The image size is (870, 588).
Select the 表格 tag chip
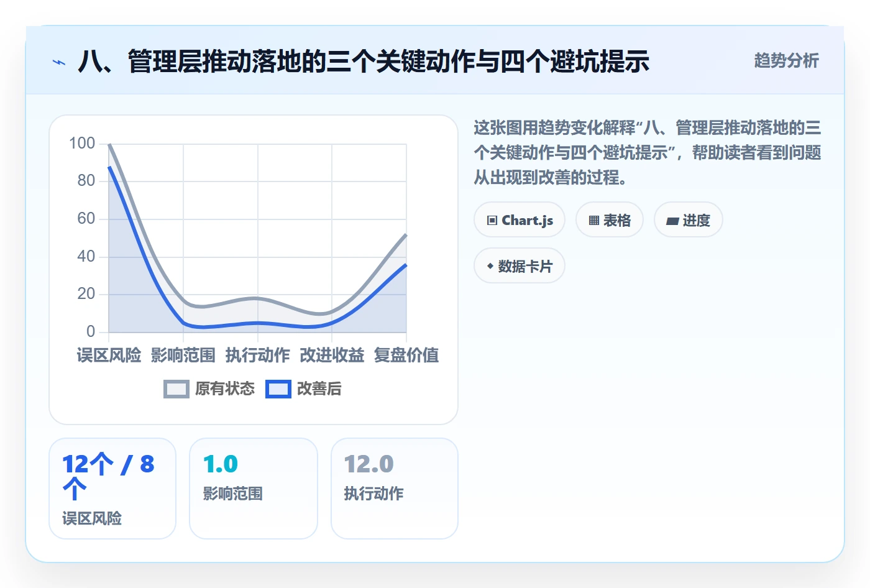click(610, 220)
